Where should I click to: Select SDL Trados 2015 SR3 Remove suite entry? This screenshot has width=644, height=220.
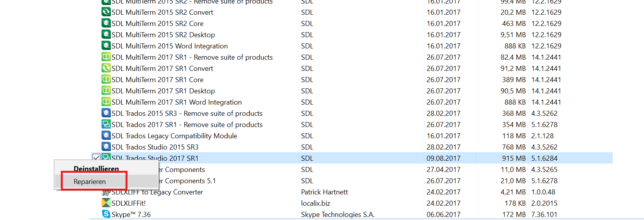pos(187,113)
